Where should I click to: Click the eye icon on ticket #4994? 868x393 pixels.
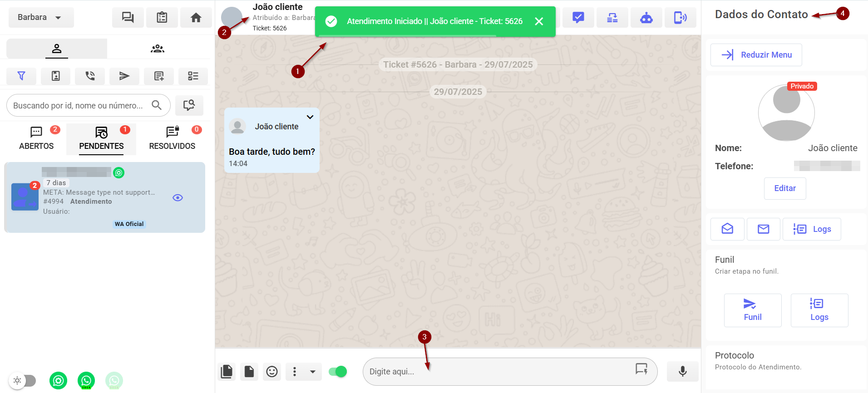pyautogui.click(x=178, y=198)
